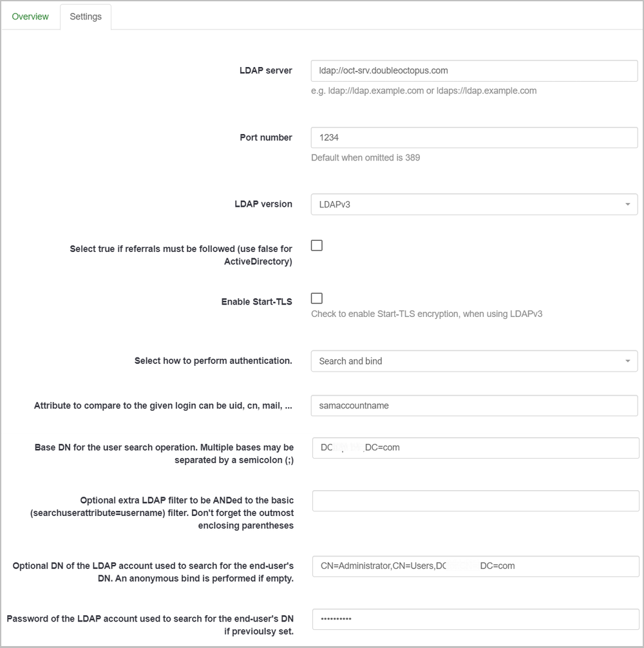644x648 pixels.
Task: Click the authentication method label text
Action: coord(213,361)
